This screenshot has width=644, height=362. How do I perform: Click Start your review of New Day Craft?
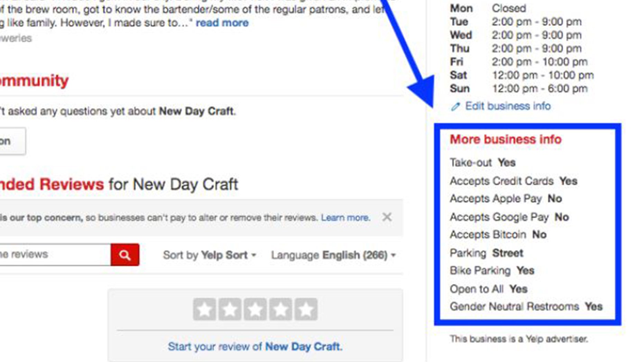point(255,346)
